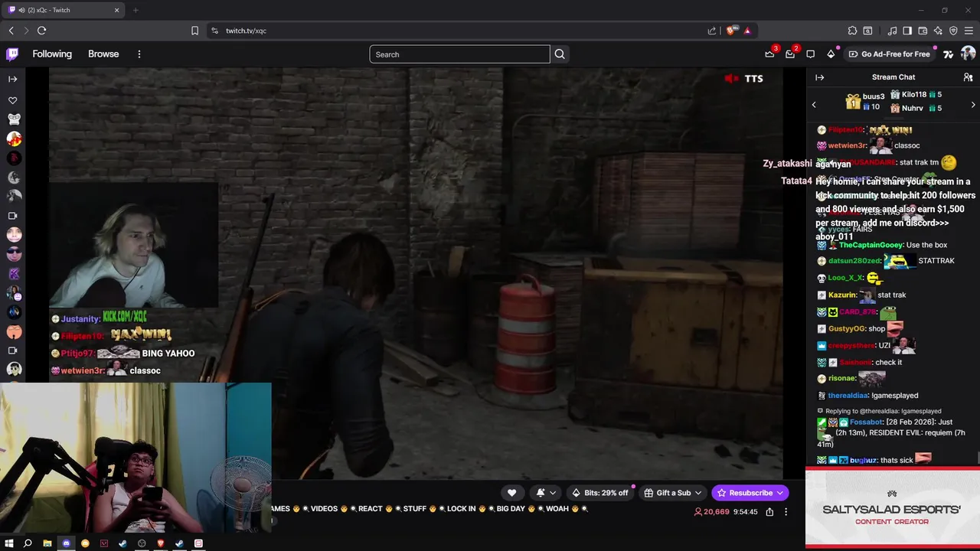Click username TheCaptainGooey in chat
This screenshot has width=980, height=551.
click(871, 245)
